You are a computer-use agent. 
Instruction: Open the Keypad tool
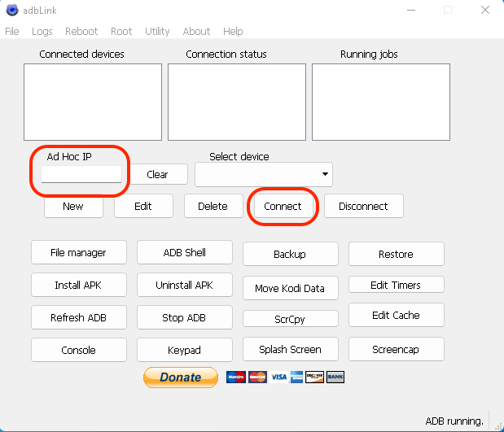point(184,350)
